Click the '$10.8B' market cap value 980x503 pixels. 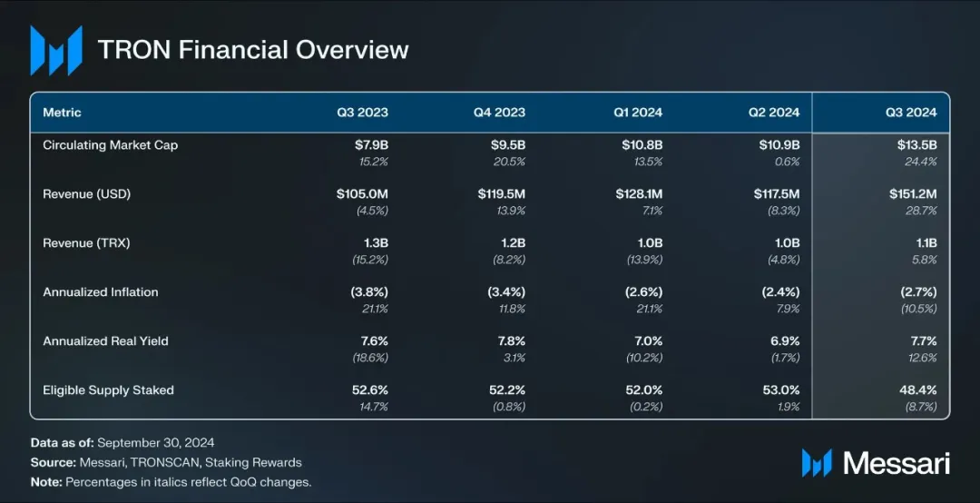pyautogui.click(x=642, y=145)
